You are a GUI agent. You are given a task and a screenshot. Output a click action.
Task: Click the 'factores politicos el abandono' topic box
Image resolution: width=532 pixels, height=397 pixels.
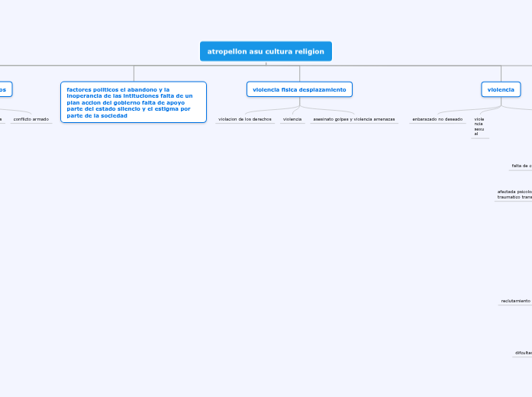133,102
